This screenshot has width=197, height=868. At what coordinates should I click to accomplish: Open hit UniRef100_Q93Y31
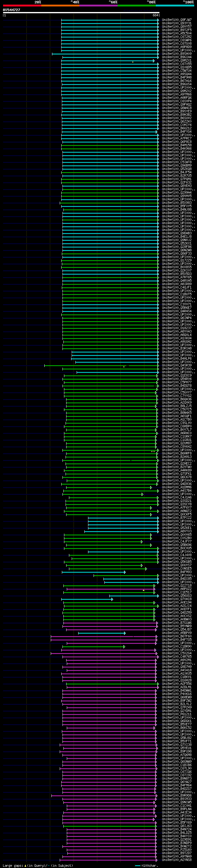coord(176,23)
